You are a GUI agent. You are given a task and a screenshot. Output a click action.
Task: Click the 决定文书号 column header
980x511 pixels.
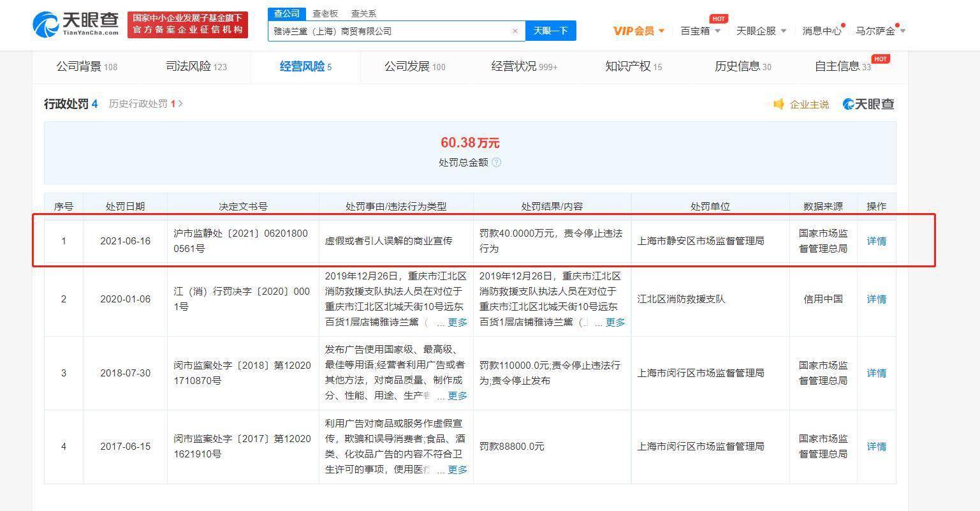tap(243, 206)
